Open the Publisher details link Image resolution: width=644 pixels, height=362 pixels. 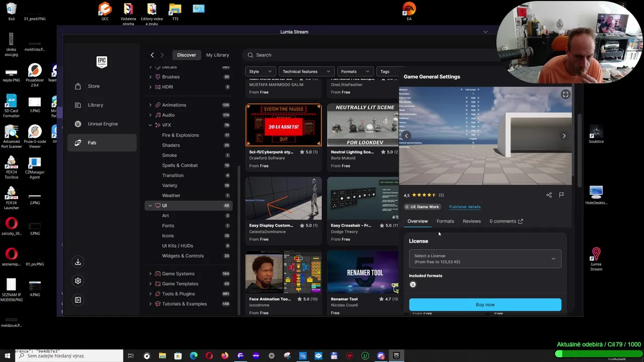[464, 207]
